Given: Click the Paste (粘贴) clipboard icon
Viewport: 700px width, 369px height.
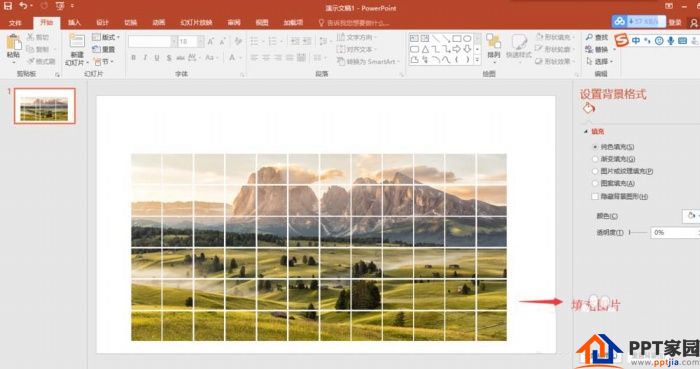Looking at the screenshot, I should coord(13,43).
